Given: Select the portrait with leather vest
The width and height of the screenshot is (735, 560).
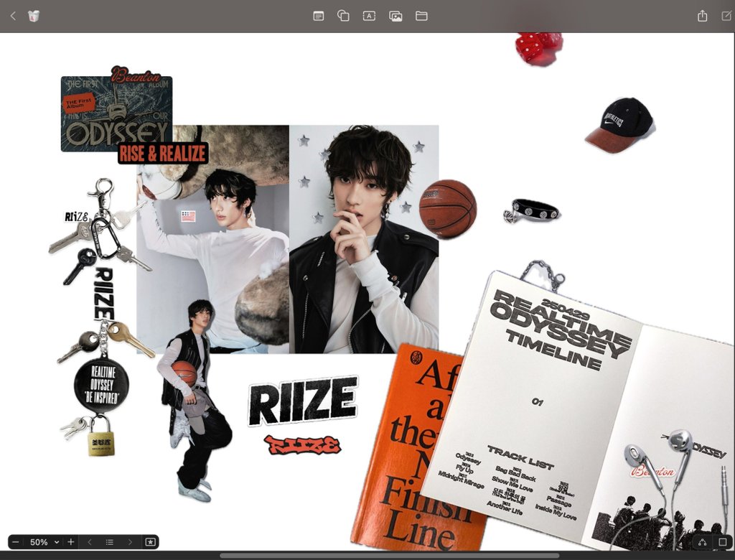Looking at the screenshot, I should (364, 239).
